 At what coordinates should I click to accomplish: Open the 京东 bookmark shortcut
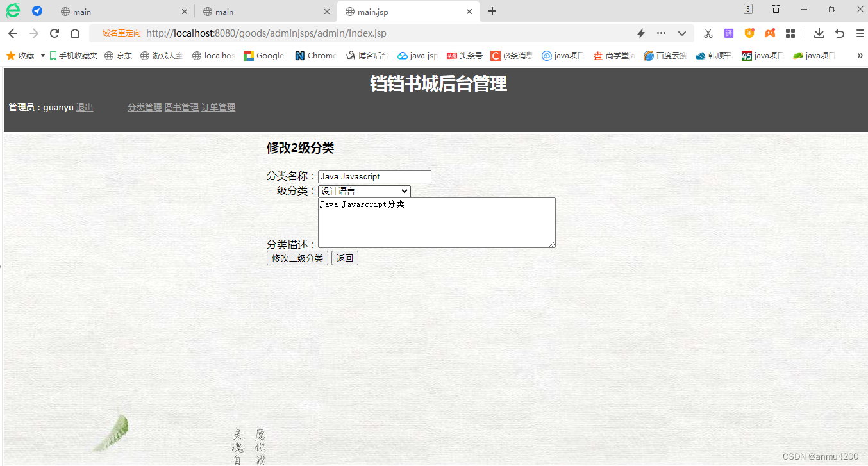pyautogui.click(x=118, y=56)
